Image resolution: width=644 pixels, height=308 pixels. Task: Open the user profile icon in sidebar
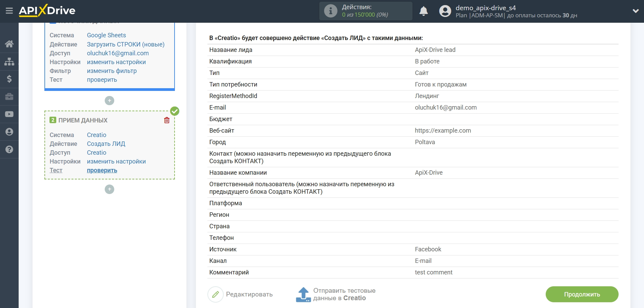point(9,132)
